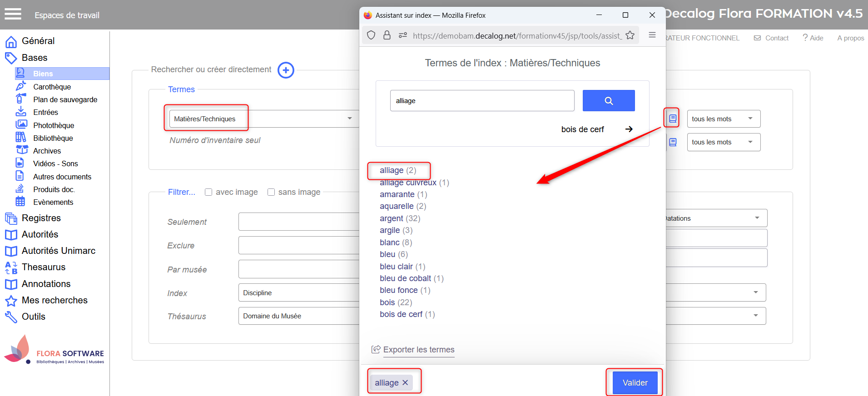Screen dimensions: 868x396
Task: Enable the avec image checkbox
Action: (x=208, y=192)
